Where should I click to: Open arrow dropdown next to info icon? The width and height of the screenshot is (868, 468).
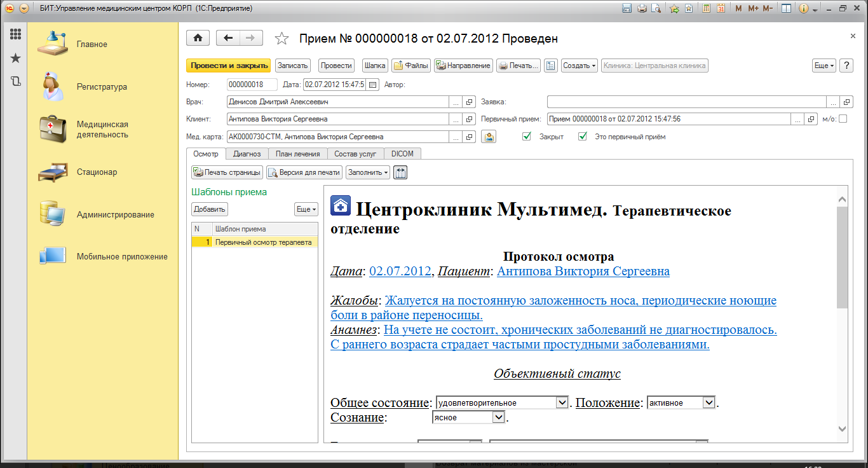point(815,10)
